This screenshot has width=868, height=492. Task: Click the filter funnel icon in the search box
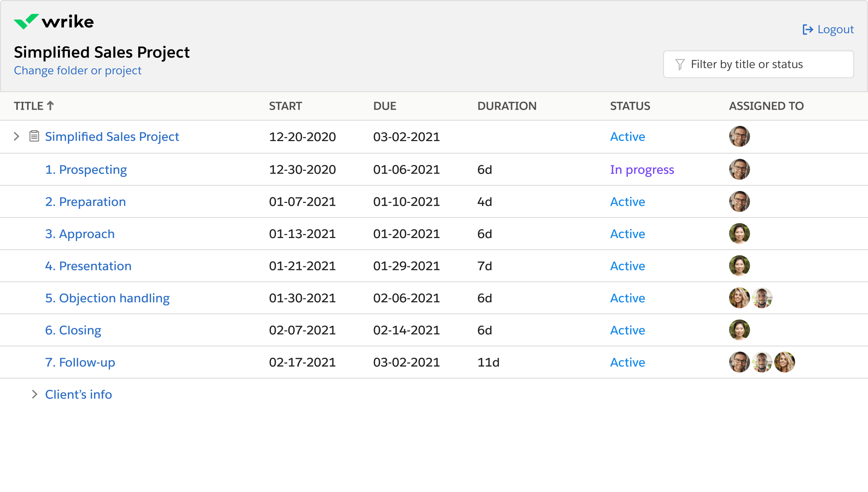pyautogui.click(x=680, y=64)
